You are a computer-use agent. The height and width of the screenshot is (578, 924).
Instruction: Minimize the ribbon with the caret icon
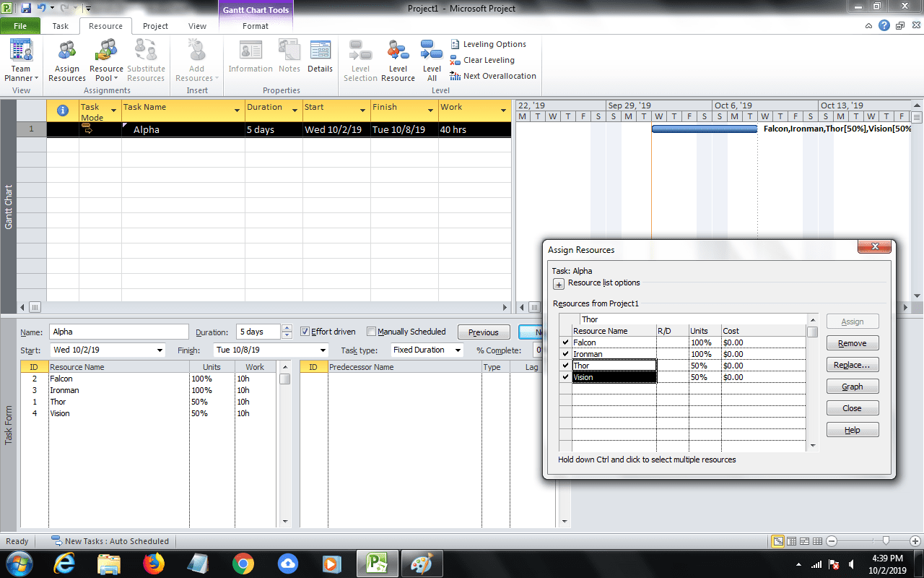click(x=870, y=25)
